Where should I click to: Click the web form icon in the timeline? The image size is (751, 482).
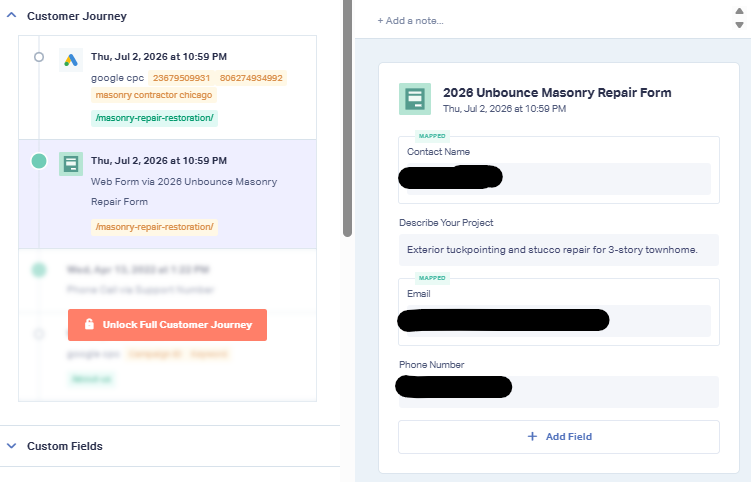(71, 164)
